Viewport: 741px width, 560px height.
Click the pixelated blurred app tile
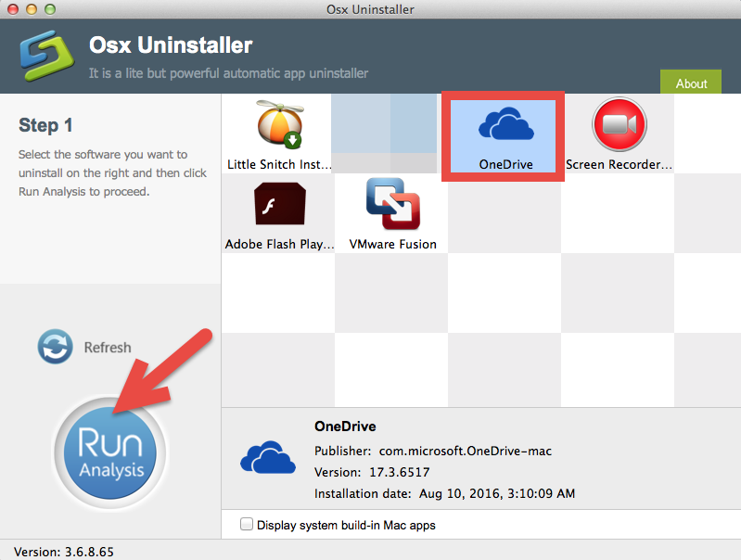click(x=384, y=133)
